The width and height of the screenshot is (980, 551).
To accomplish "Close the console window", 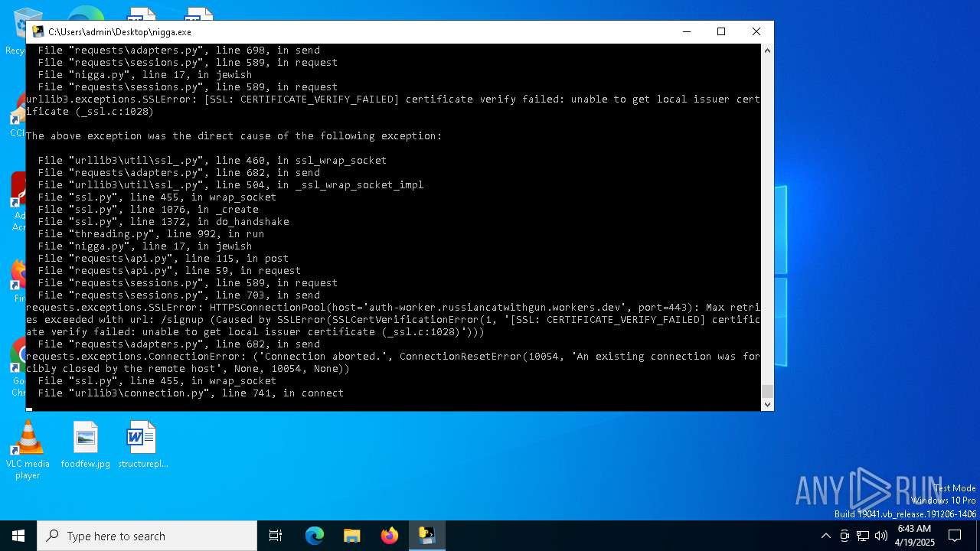I will click(756, 32).
